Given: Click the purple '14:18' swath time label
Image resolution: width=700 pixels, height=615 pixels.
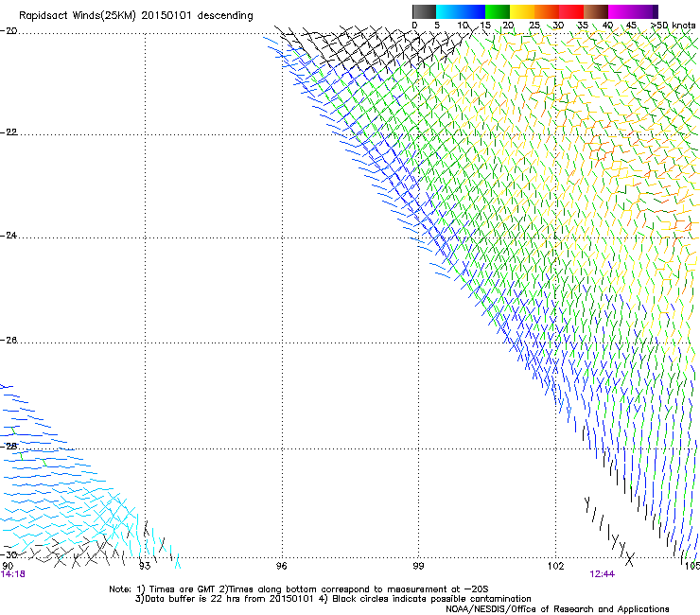Looking at the screenshot, I should click(x=13, y=574).
